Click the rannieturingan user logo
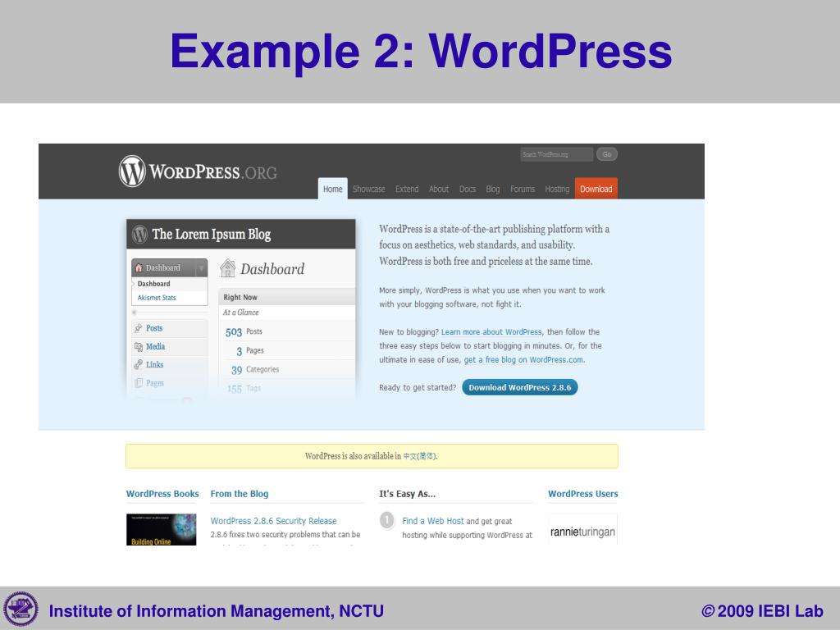Screen dimensions: 840x630 [582, 532]
